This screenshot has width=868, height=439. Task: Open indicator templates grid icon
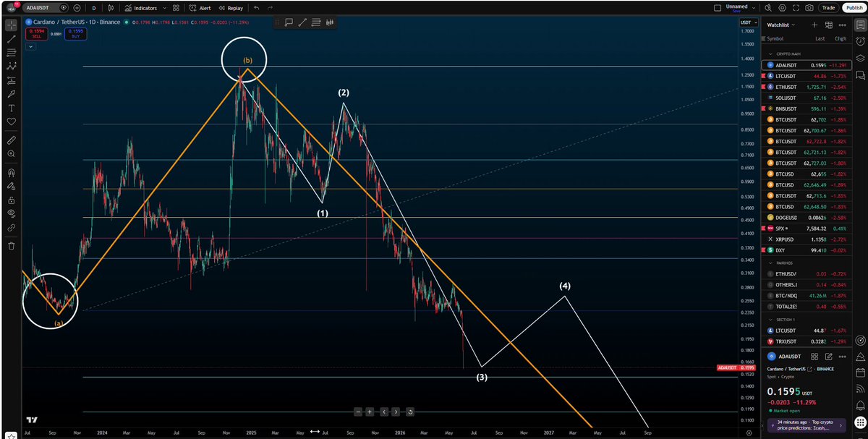click(176, 8)
